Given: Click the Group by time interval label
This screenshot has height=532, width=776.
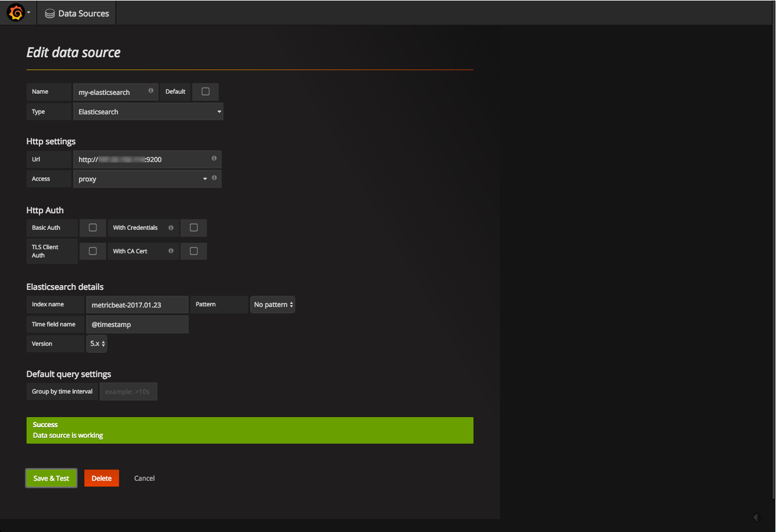Looking at the screenshot, I should click(x=63, y=391).
